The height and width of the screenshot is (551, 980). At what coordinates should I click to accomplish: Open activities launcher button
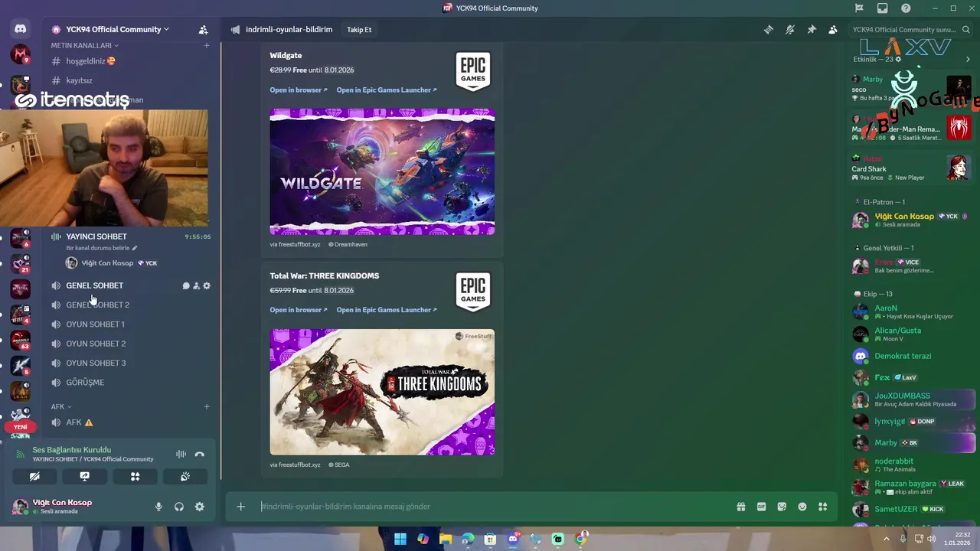coord(135,476)
